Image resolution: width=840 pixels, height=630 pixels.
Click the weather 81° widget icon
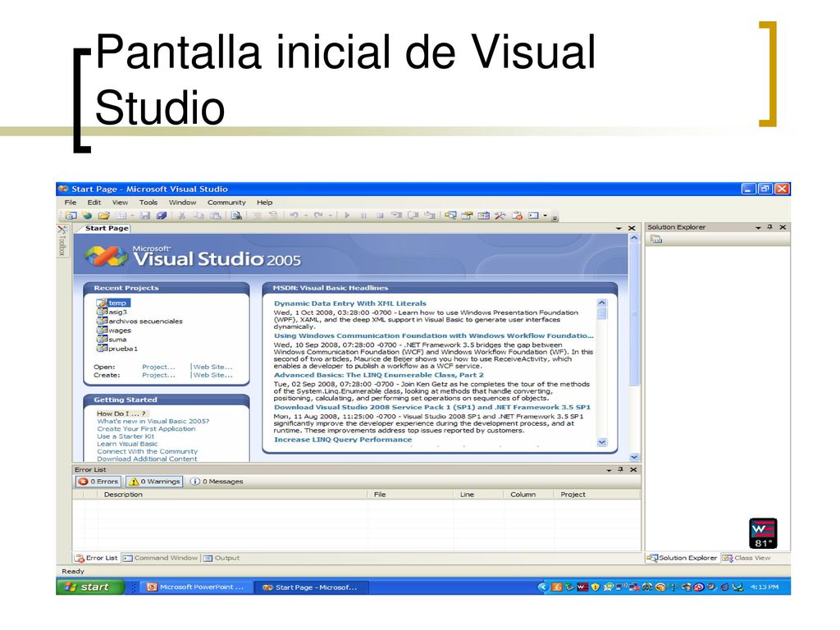tap(763, 533)
